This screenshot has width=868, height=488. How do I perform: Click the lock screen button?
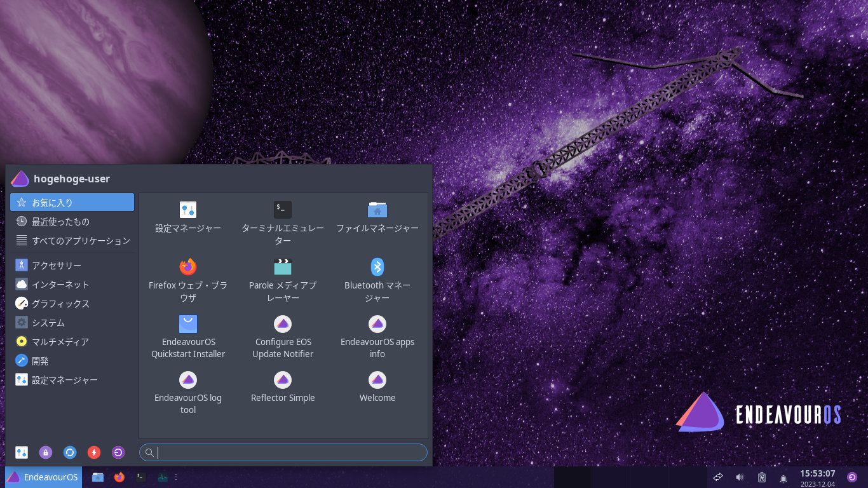point(46,452)
